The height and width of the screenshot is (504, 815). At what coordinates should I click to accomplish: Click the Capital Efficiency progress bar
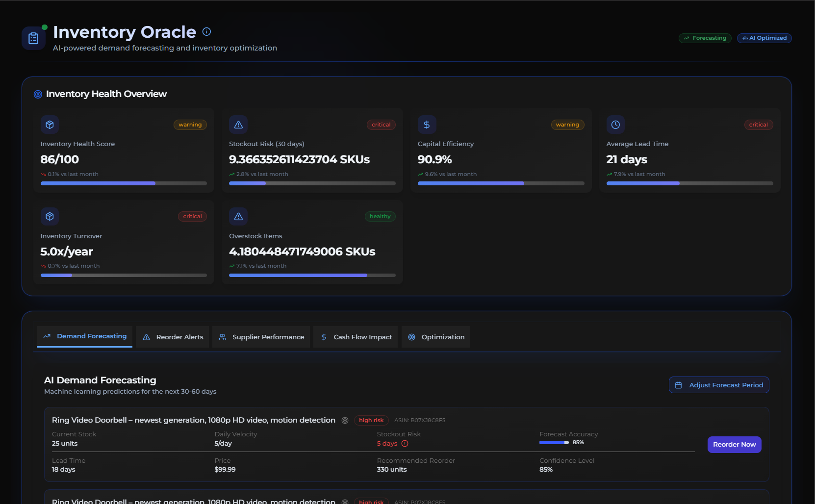(x=501, y=183)
